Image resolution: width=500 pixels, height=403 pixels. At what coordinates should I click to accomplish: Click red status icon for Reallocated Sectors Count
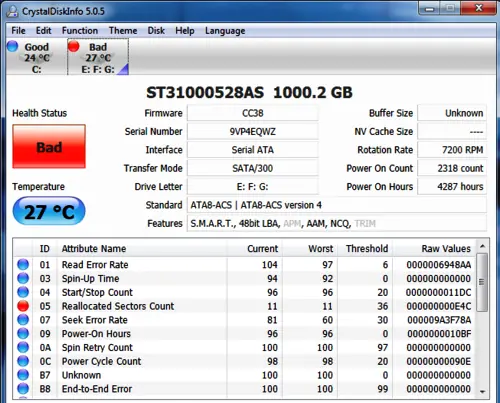tap(23, 306)
